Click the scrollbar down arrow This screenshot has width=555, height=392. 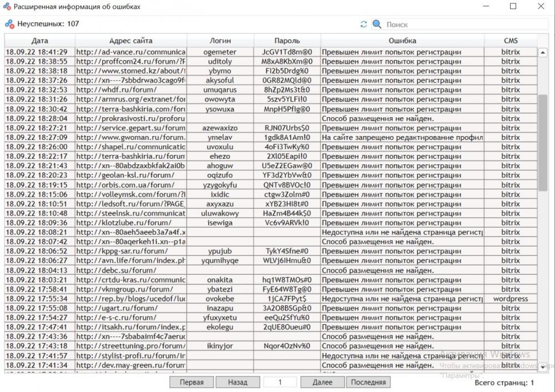point(543,367)
